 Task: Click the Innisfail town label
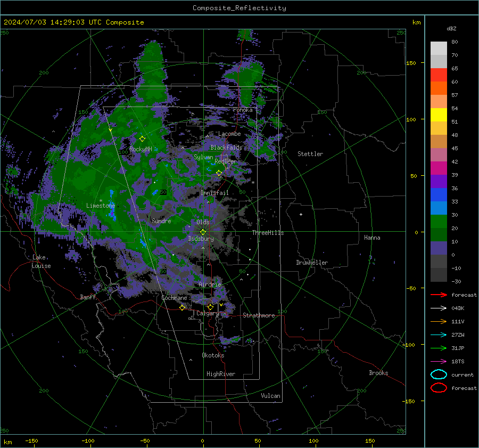click(x=214, y=193)
